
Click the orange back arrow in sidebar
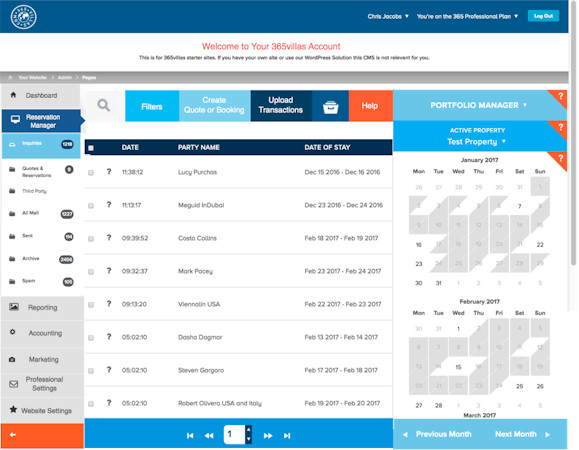[13, 435]
